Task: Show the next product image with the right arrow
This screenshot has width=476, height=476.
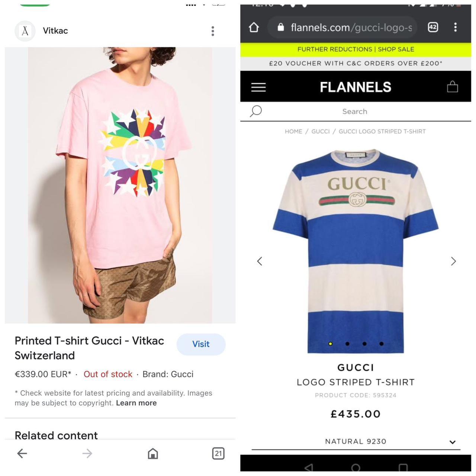Action: click(453, 261)
